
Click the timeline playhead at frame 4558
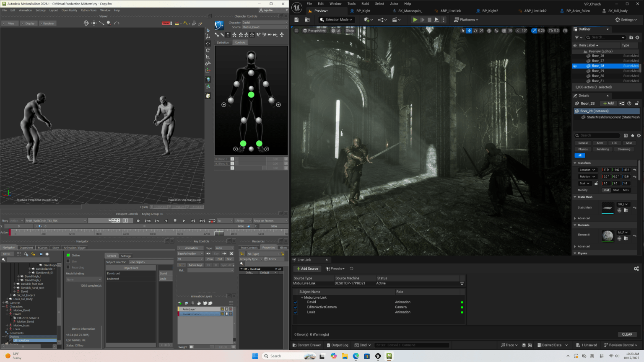coord(219,233)
